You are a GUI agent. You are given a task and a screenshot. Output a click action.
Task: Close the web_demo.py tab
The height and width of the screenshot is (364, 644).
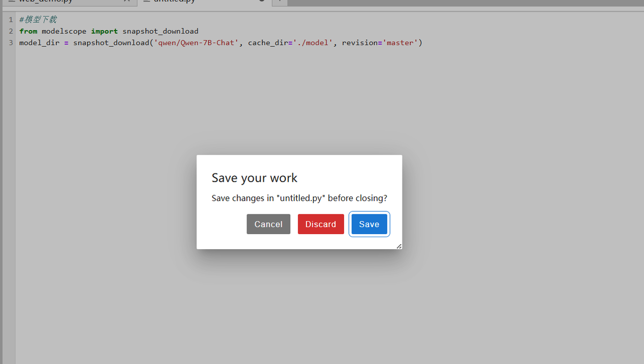tap(128, 2)
